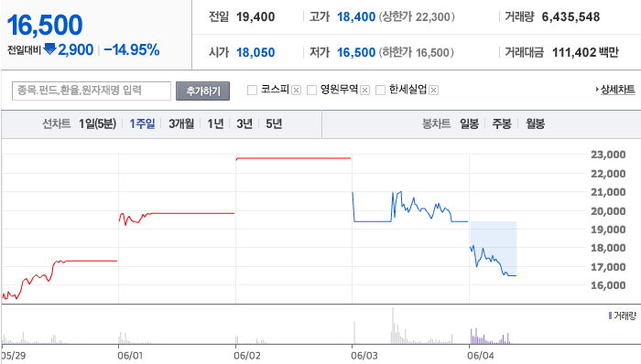Image resolution: width=641 pixels, height=364 pixels.
Task: Switch to the 3년 chart period
Action: coord(244,123)
